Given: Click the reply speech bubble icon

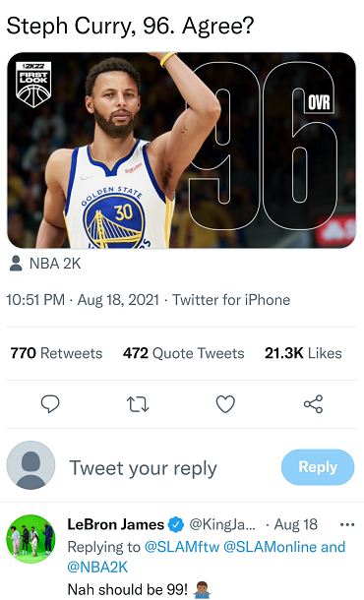Looking at the screenshot, I should click(50, 403).
